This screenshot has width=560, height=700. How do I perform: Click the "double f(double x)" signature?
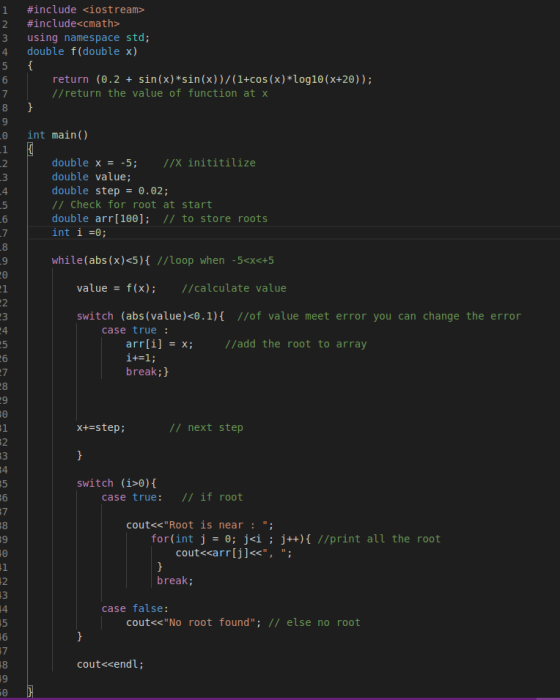pyautogui.click(x=82, y=51)
